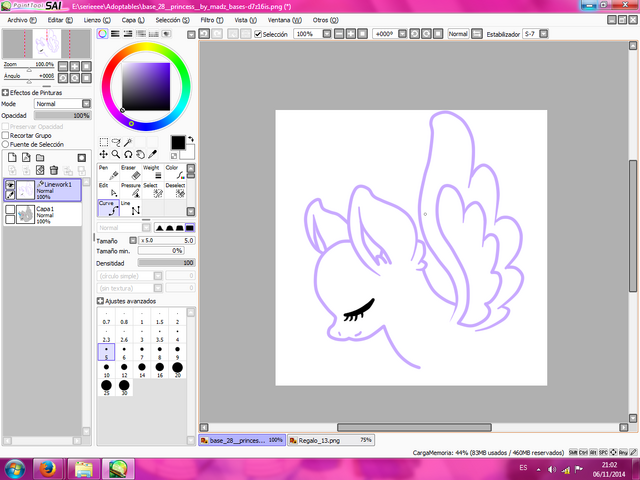This screenshot has width=640, height=480.
Task: Open the Mode Normal dropdown
Action: click(x=86, y=104)
